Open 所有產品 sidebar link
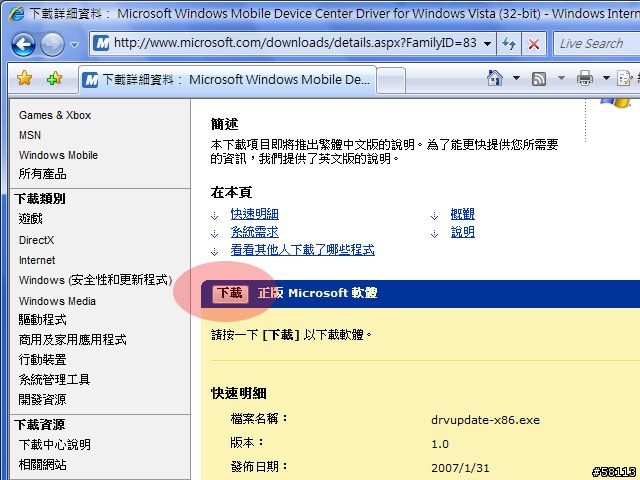 [x=42, y=174]
